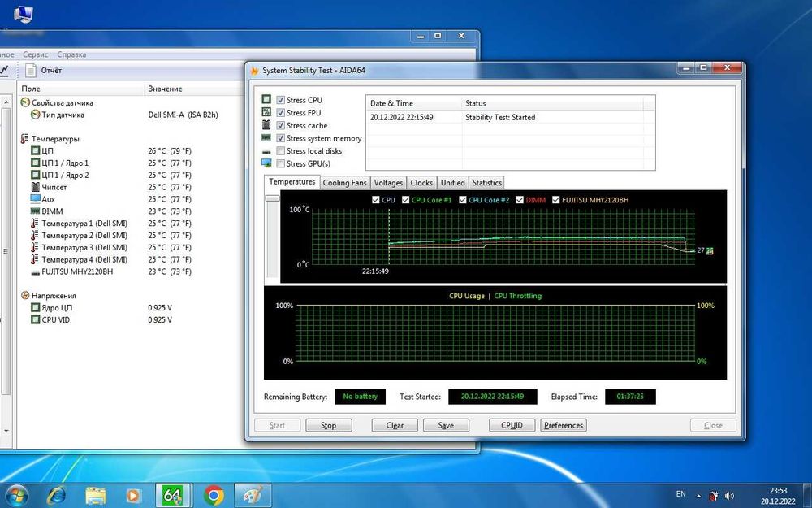The image size is (812, 508).
Task: Open the Paint taskbar button
Action: [253, 496]
